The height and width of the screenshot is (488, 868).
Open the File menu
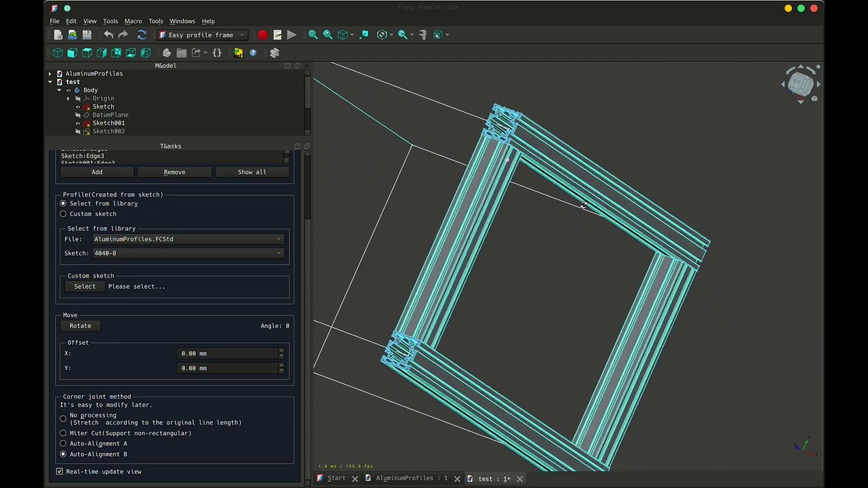(54, 21)
